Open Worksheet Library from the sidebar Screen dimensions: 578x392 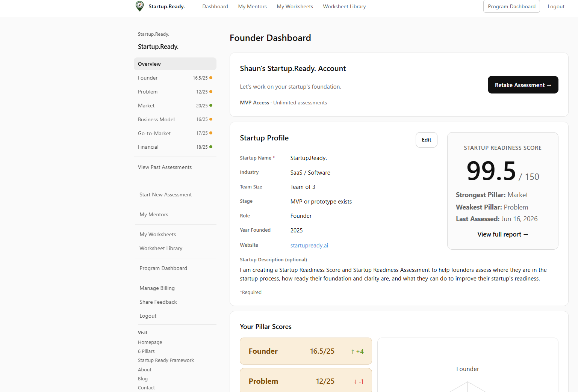coord(161,248)
